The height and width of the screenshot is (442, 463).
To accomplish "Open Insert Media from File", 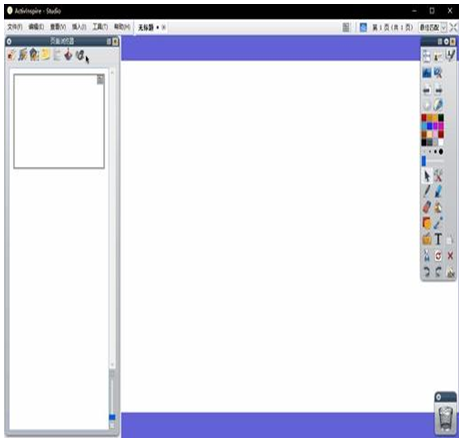I will (x=427, y=239).
